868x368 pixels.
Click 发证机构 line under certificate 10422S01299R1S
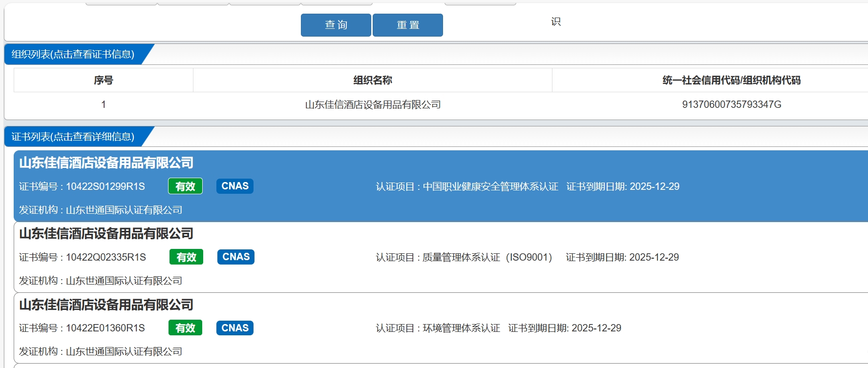click(x=101, y=210)
